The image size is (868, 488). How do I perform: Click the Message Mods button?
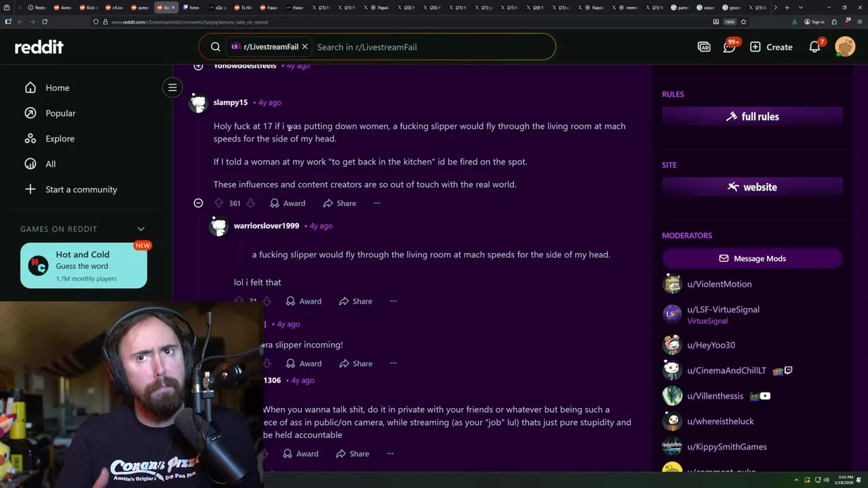[752, 258]
